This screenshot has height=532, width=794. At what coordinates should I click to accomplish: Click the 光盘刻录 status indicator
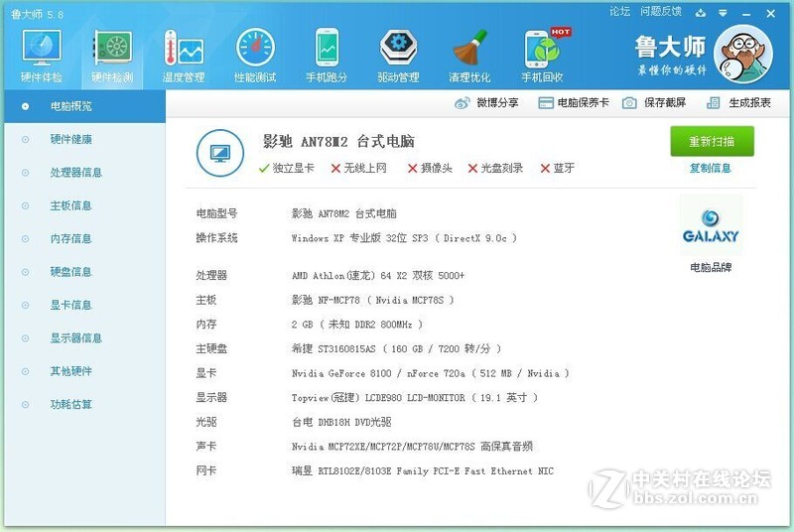point(495,168)
